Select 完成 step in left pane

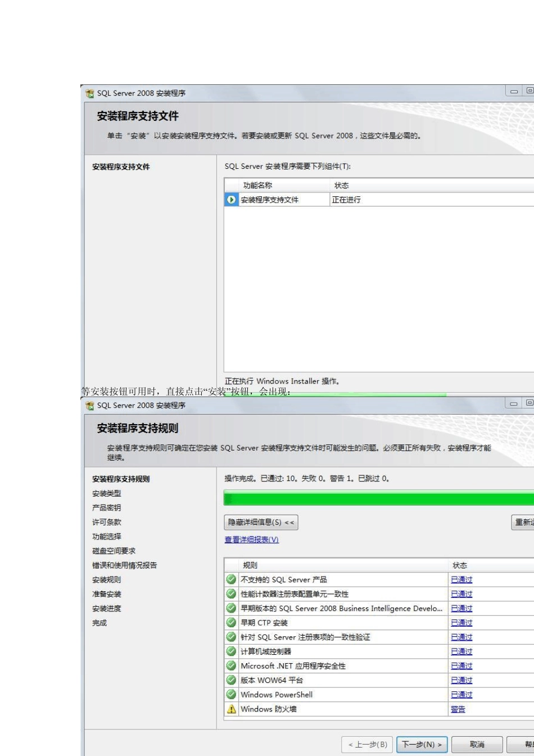pyautogui.click(x=99, y=623)
